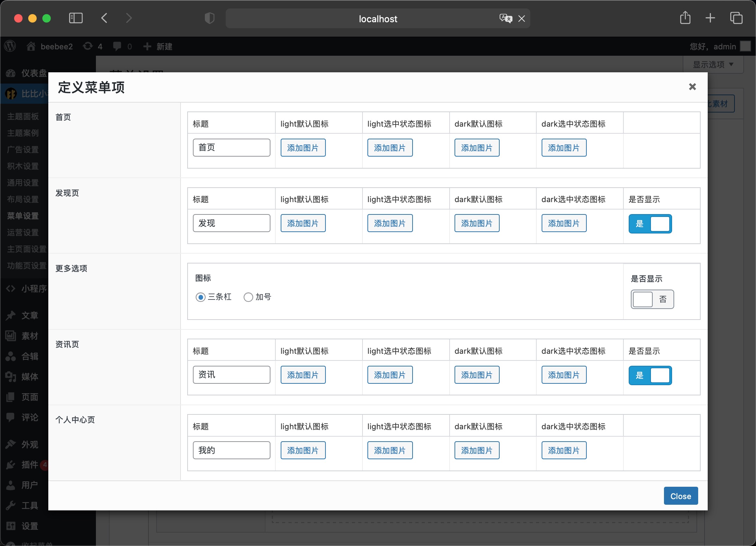Open 工具 wrench icon in sidebar
The image size is (756, 546).
11,505
